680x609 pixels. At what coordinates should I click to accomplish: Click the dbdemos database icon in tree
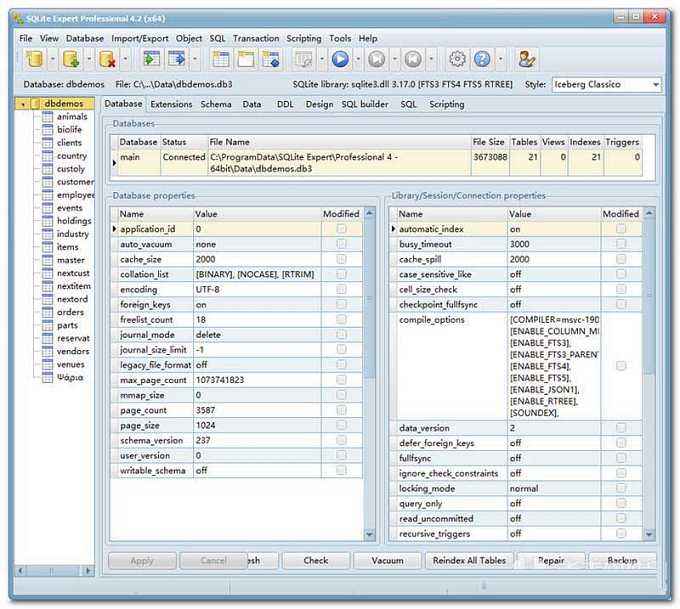[x=36, y=104]
